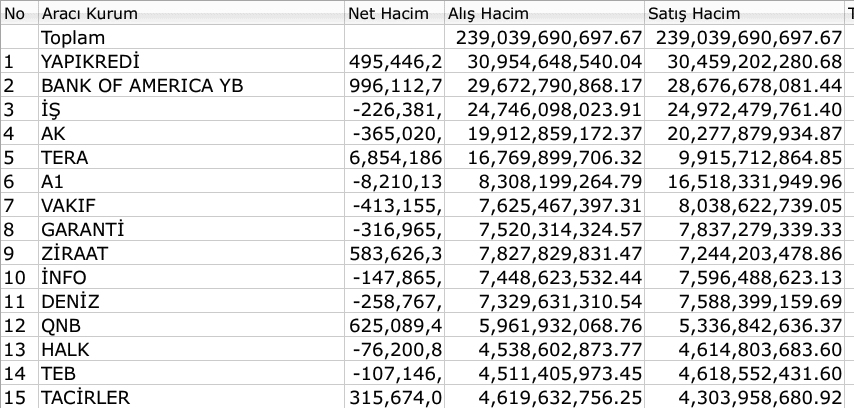The width and height of the screenshot is (854, 408).
Task: Select the Aracı Kurum column header
Action: [191, 13]
